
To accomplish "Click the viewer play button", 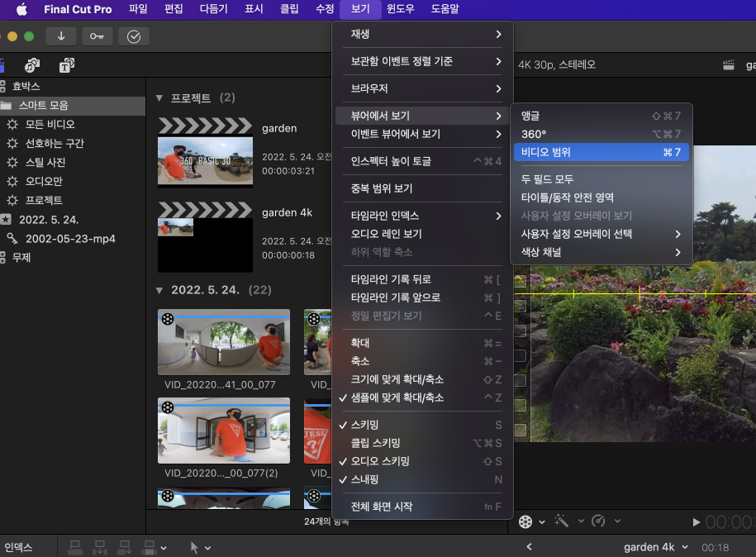I will tap(696, 521).
